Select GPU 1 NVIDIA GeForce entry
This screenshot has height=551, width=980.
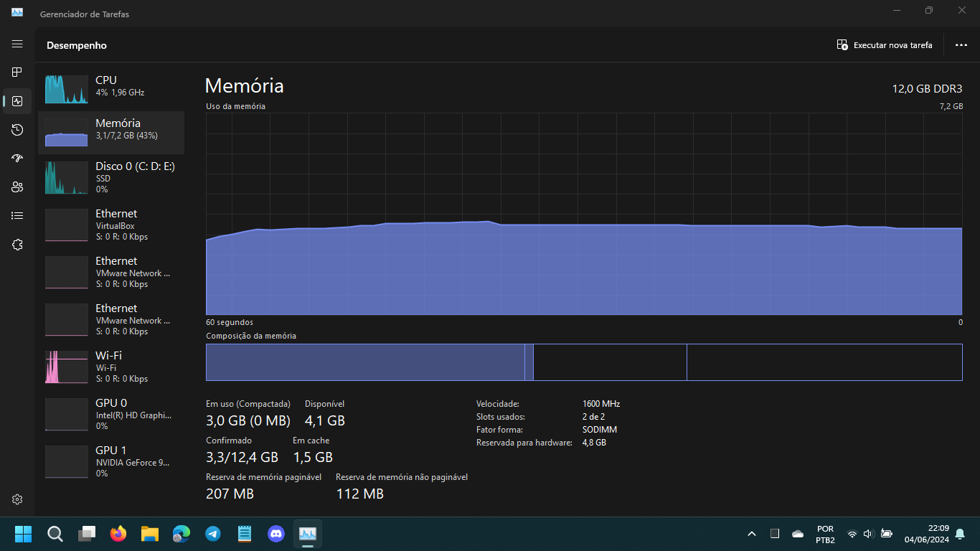(x=111, y=461)
